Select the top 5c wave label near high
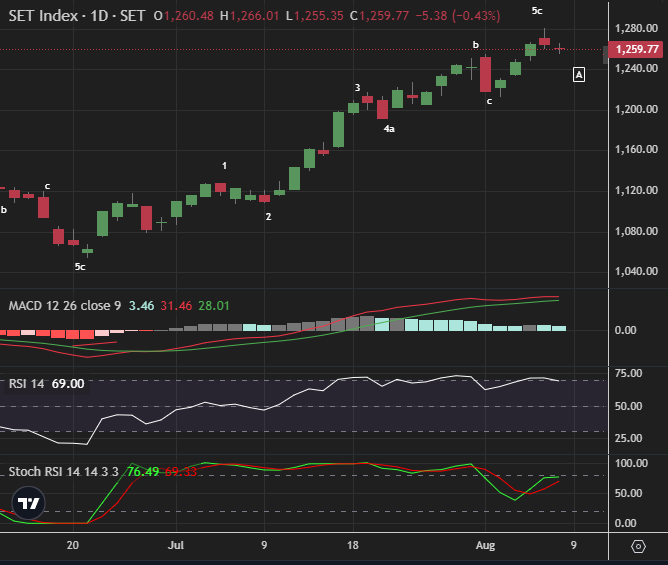The image size is (668, 565). [x=537, y=11]
